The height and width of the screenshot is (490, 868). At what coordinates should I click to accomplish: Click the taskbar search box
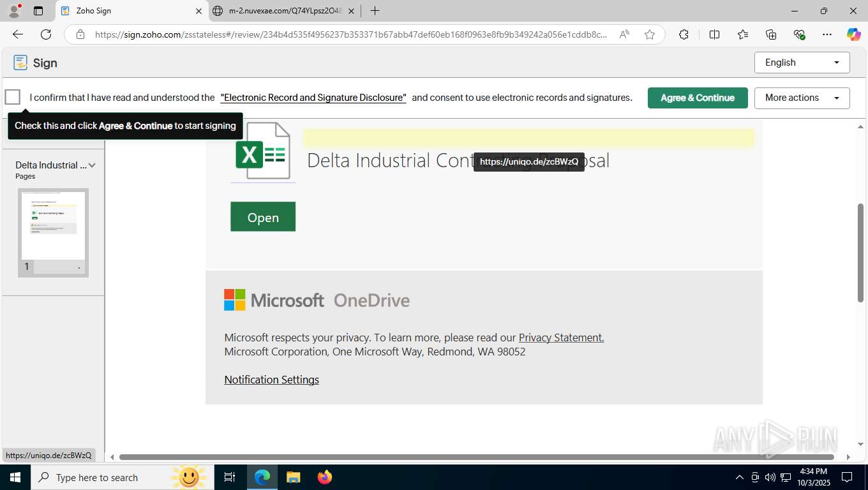pos(122,477)
